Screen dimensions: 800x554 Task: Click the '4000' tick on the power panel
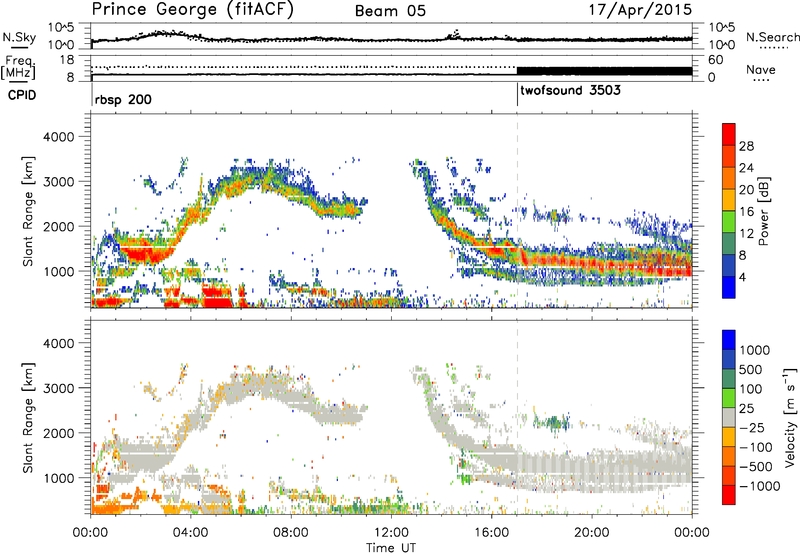[x=58, y=137]
